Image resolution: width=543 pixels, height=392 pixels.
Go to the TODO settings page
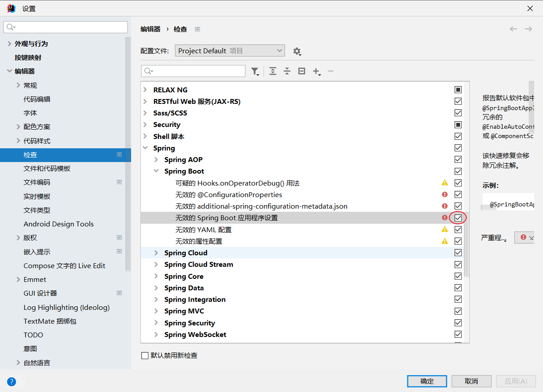[x=33, y=335]
